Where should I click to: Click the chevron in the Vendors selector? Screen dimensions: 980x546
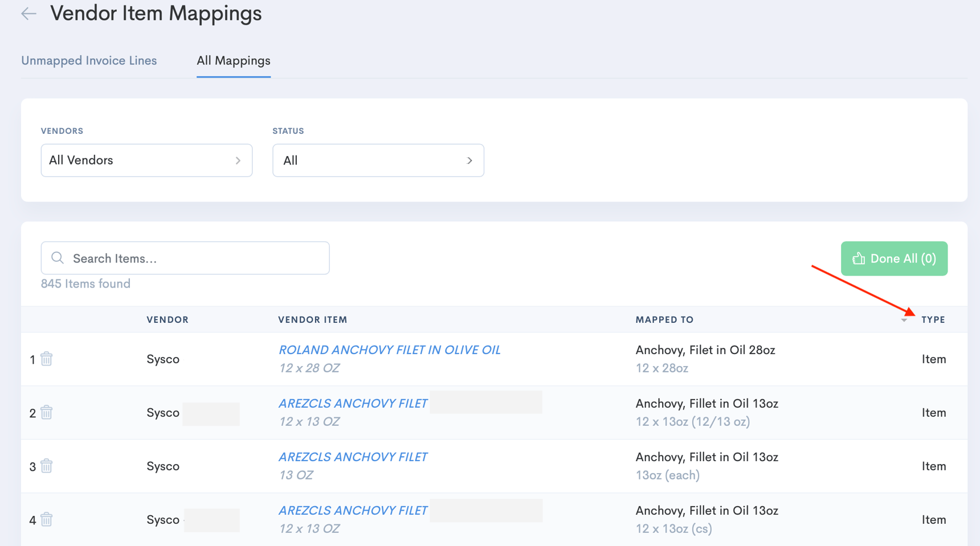[x=238, y=161]
